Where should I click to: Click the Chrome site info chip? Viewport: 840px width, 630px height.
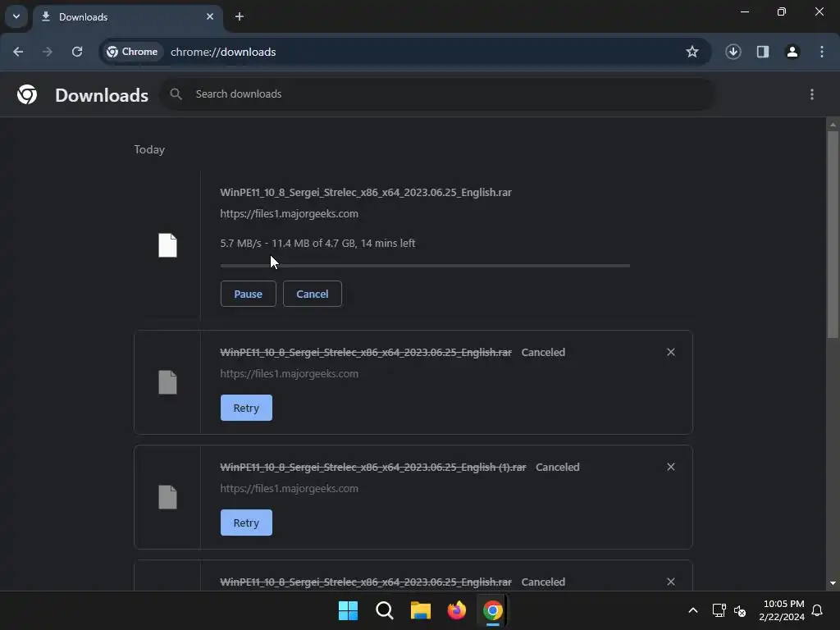click(132, 52)
